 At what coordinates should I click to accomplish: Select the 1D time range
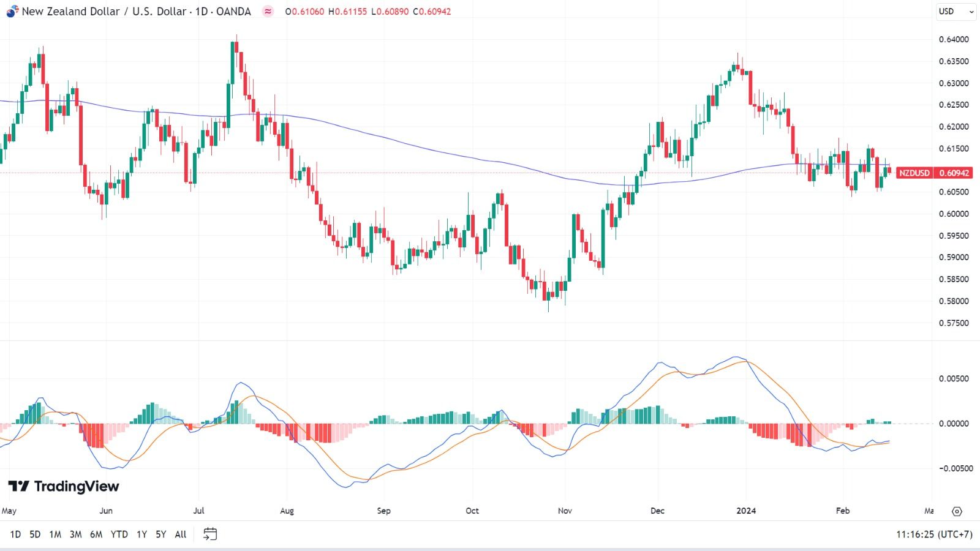(15, 534)
